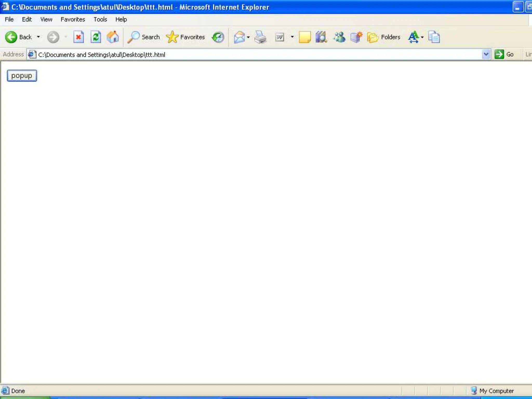Launch the Messenger people icon
The width and height of the screenshot is (532, 399).
point(339,37)
